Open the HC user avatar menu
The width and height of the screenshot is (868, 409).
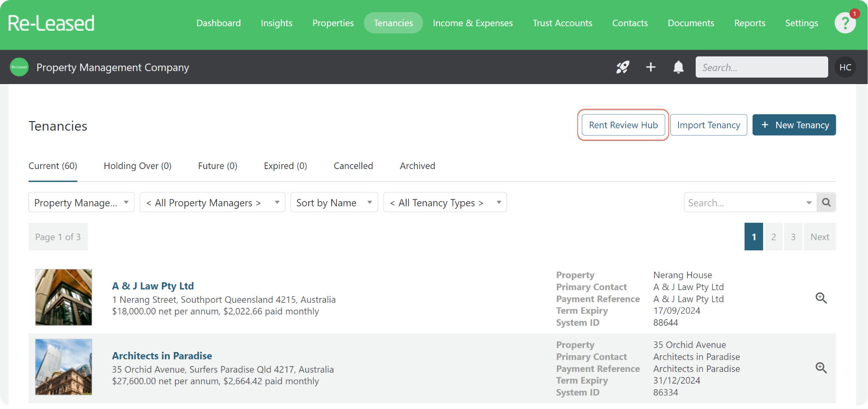pos(845,67)
